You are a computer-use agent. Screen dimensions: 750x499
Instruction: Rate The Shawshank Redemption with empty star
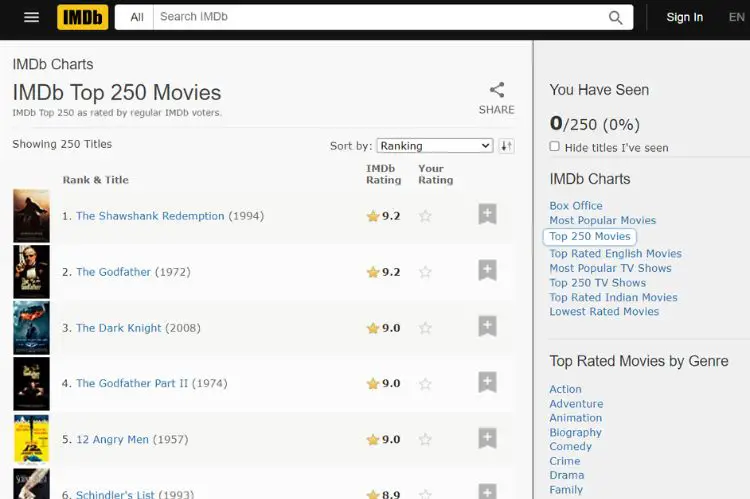pyautogui.click(x=425, y=216)
